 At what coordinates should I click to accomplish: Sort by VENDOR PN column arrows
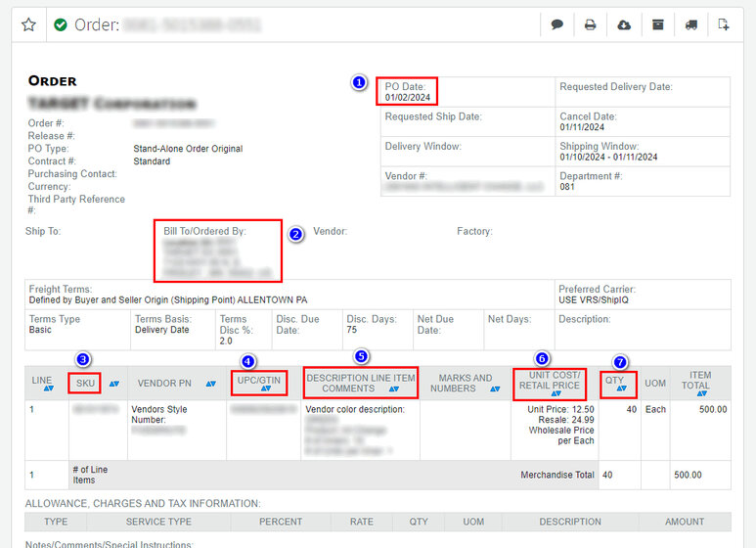[210, 384]
